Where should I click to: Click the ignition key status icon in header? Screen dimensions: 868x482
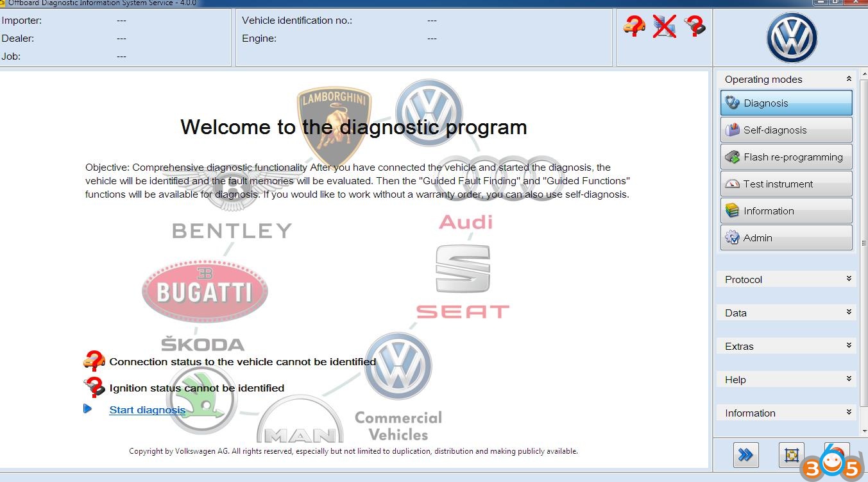click(695, 26)
